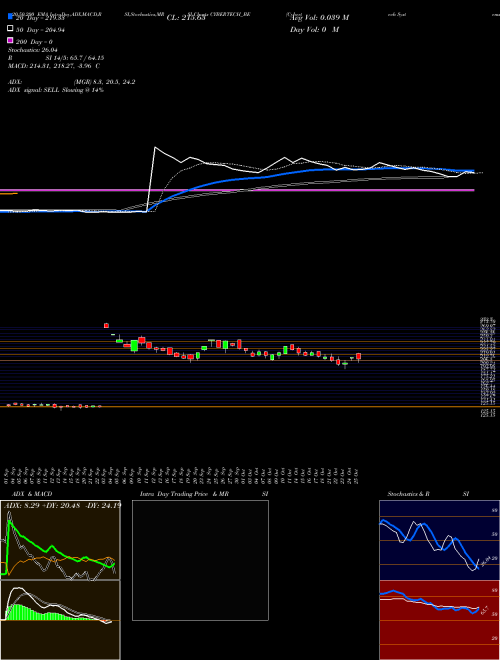Click the white 50 Day legend swatch
Screen dimensions: 500x660
click(11, 29)
